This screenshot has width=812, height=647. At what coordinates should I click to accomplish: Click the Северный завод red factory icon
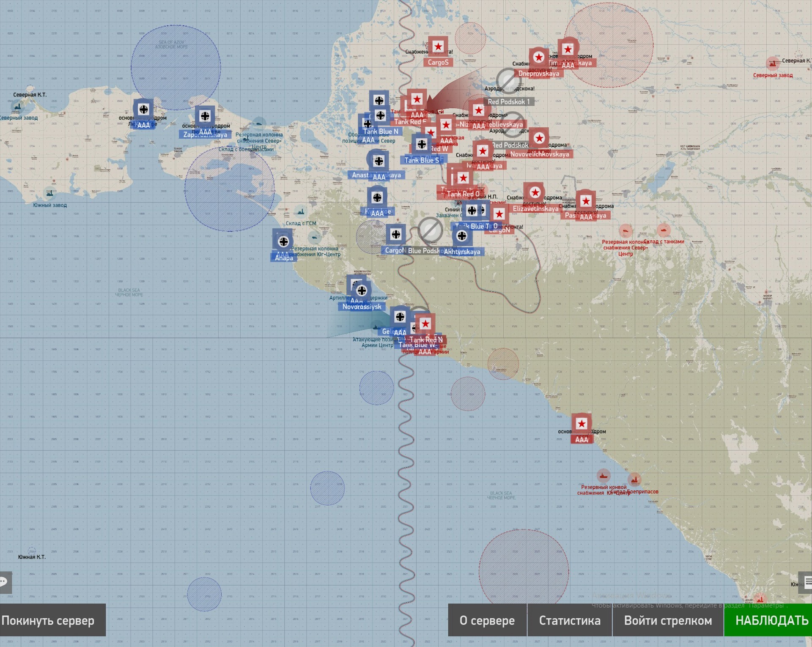click(x=773, y=63)
